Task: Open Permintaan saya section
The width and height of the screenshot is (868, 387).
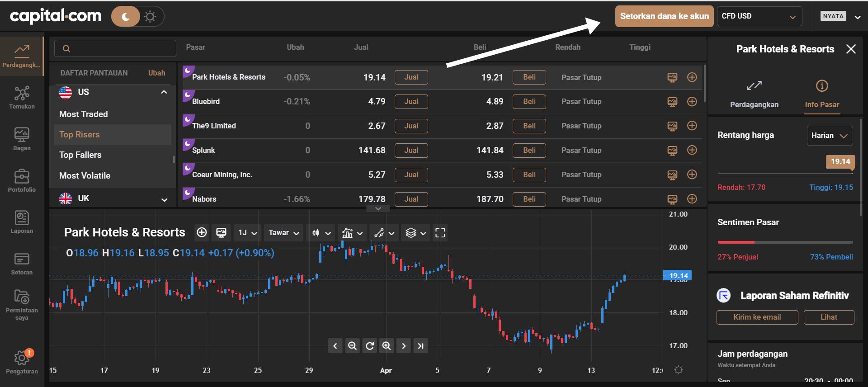Action: point(22,305)
